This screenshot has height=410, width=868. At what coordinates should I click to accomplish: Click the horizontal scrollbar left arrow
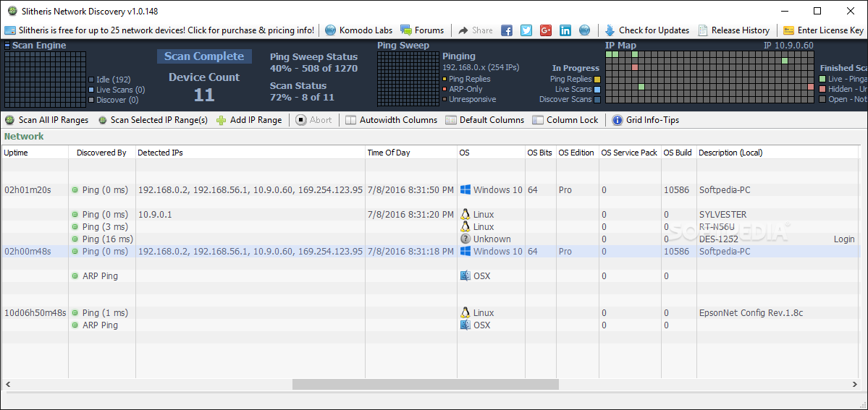point(8,384)
